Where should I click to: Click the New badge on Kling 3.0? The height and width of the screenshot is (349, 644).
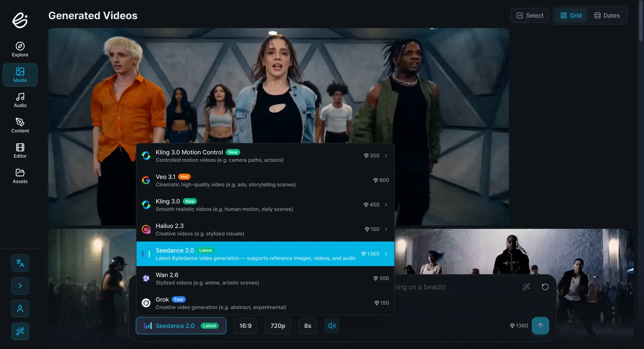[x=190, y=201]
